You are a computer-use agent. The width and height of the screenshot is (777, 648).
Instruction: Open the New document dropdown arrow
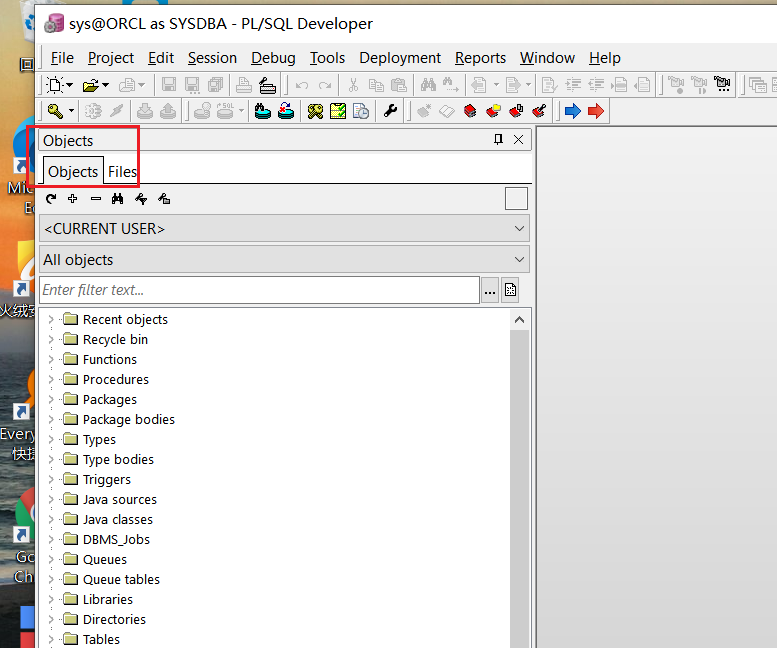[70, 85]
